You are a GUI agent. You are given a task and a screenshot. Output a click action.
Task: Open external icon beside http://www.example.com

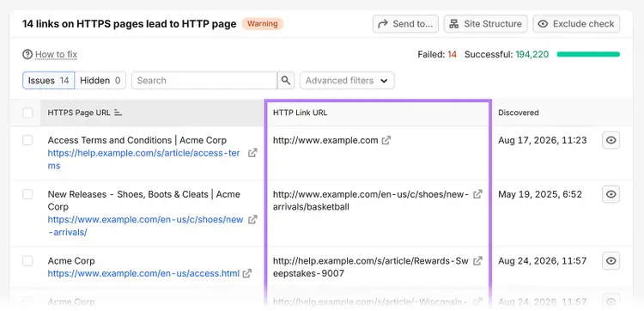(386, 141)
